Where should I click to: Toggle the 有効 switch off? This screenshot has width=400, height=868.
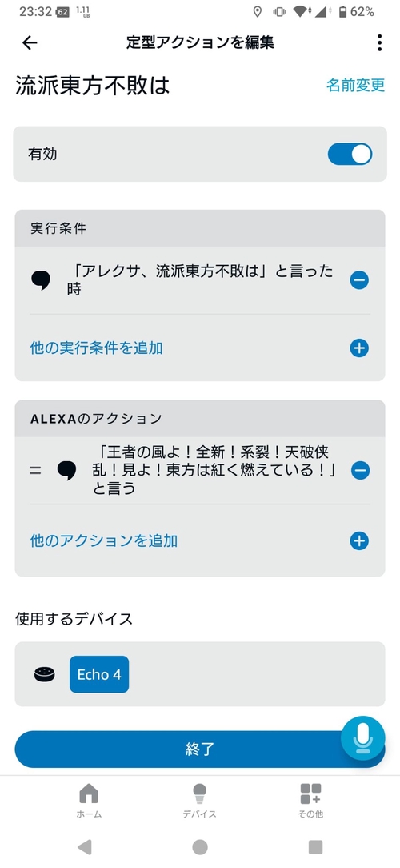click(x=350, y=155)
